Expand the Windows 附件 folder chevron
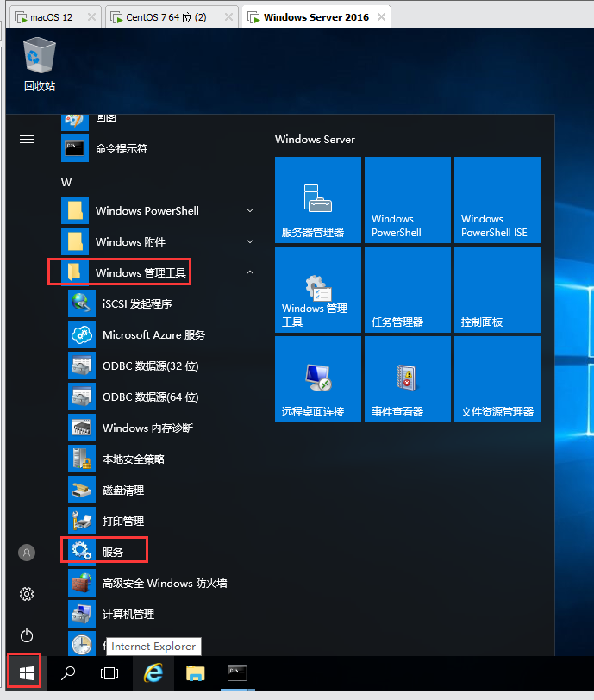The height and width of the screenshot is (700, 594). coord(250,241)
